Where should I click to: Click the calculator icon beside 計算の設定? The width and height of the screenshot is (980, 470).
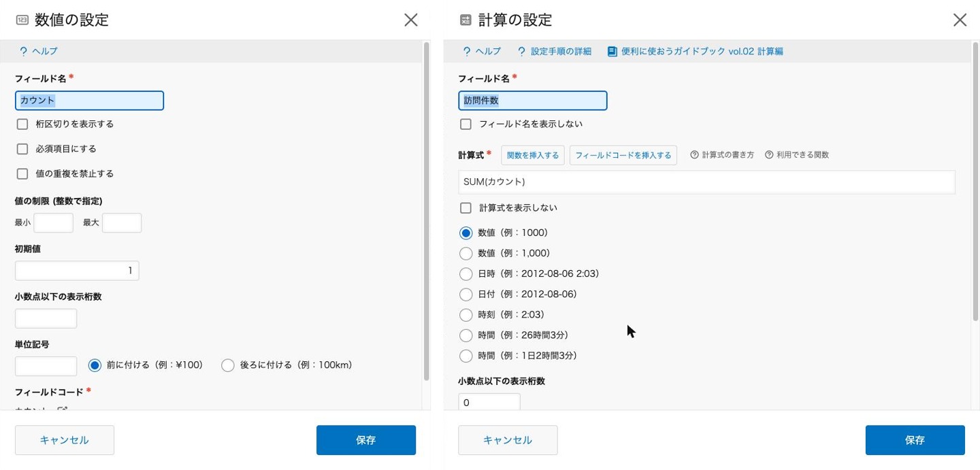[x=465, y=20]
